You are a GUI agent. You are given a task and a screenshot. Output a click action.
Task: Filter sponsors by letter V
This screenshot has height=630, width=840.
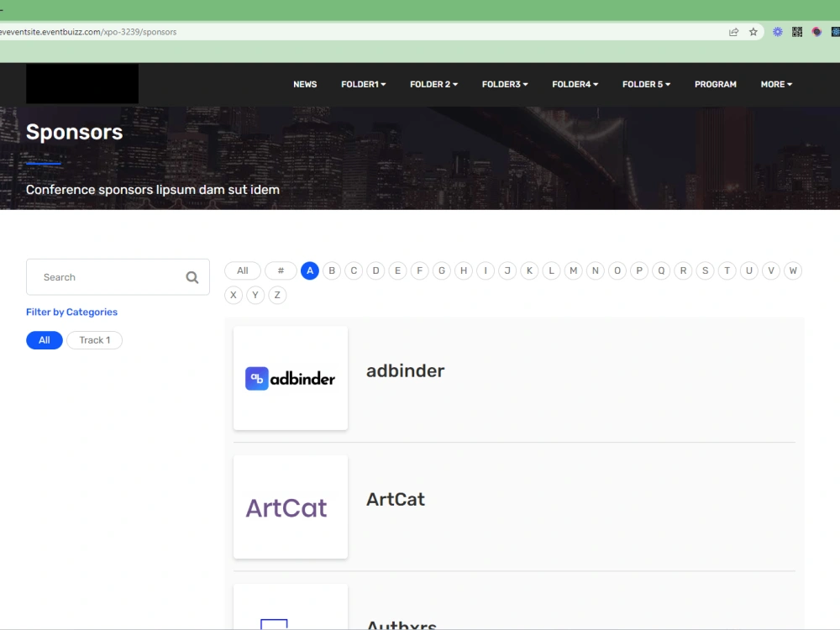click(771, 270)
